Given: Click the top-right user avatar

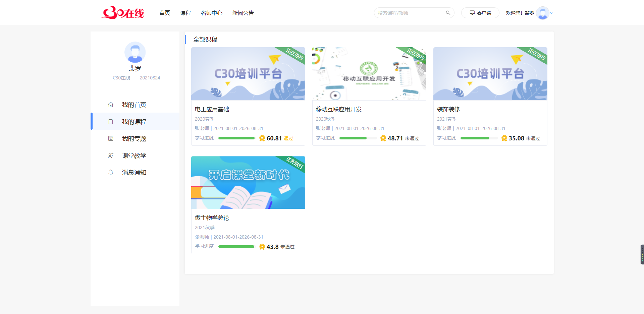Looking at the screenshot, I should pos(542,13).
